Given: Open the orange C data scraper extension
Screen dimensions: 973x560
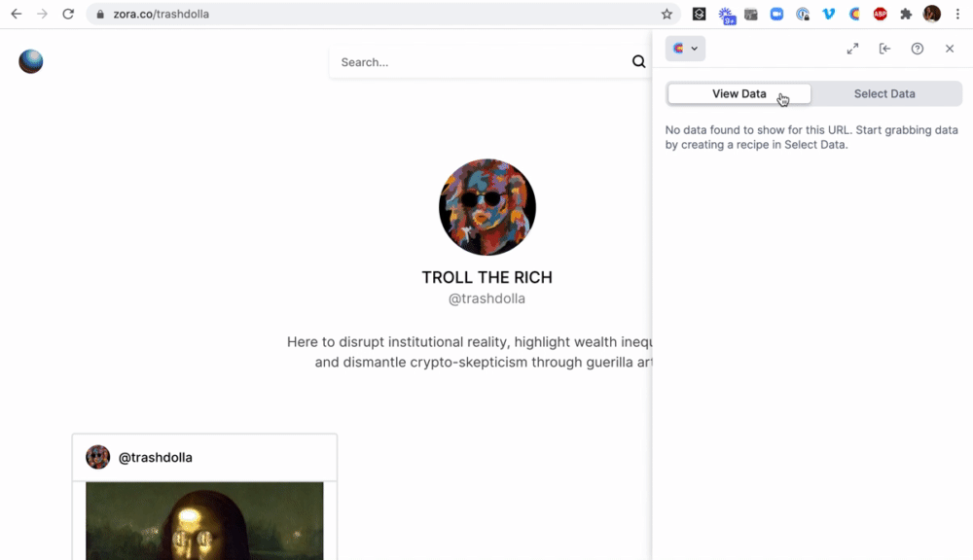Looking at the screenshot, I should point(854,14).
